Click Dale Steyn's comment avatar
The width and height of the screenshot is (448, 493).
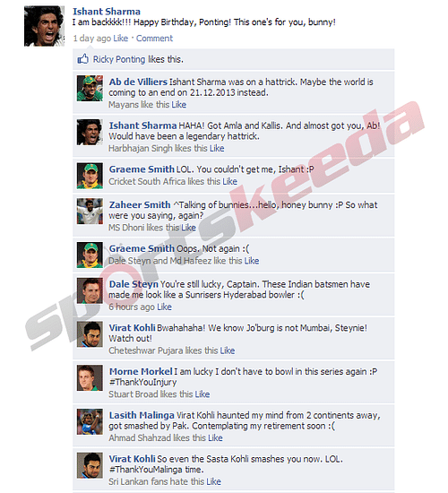[90, 290]
